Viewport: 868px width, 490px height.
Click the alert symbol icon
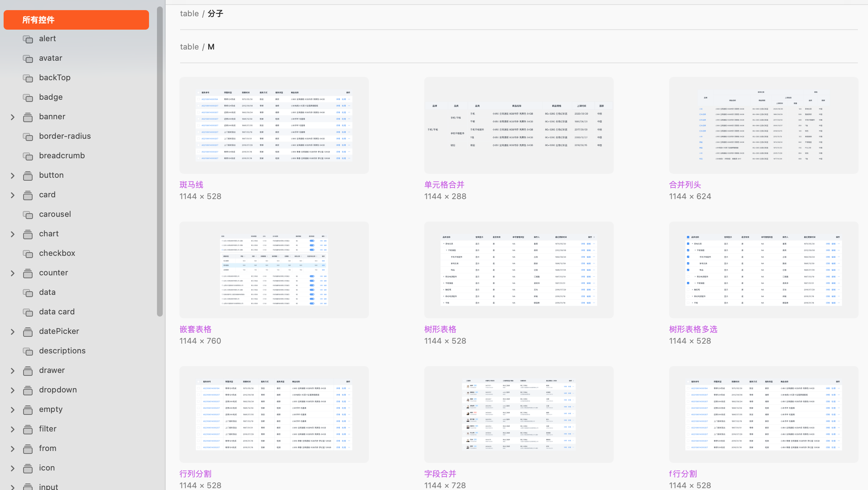tap(28, 39)
